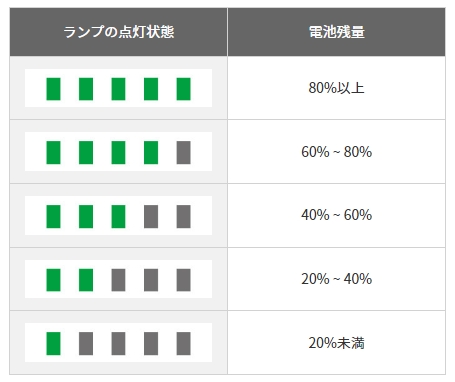Select the 20%未満 battery cell
The image size is (455, 382).
click(x=337, y=343)
